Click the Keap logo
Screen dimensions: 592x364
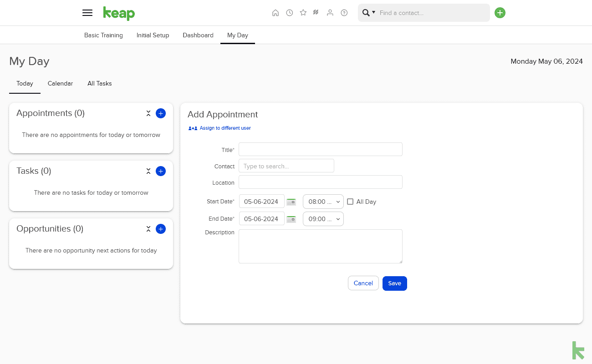click(119, 13)
